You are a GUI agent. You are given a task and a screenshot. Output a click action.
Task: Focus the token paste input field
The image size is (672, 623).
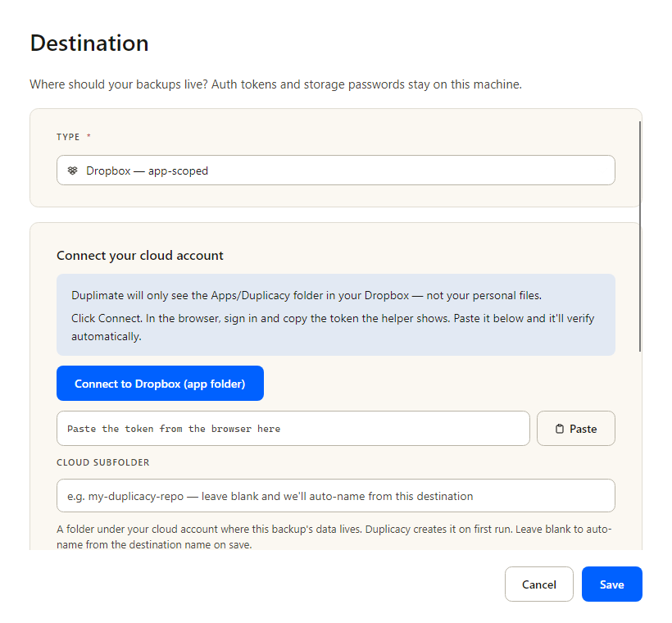[x=293, y=429]
